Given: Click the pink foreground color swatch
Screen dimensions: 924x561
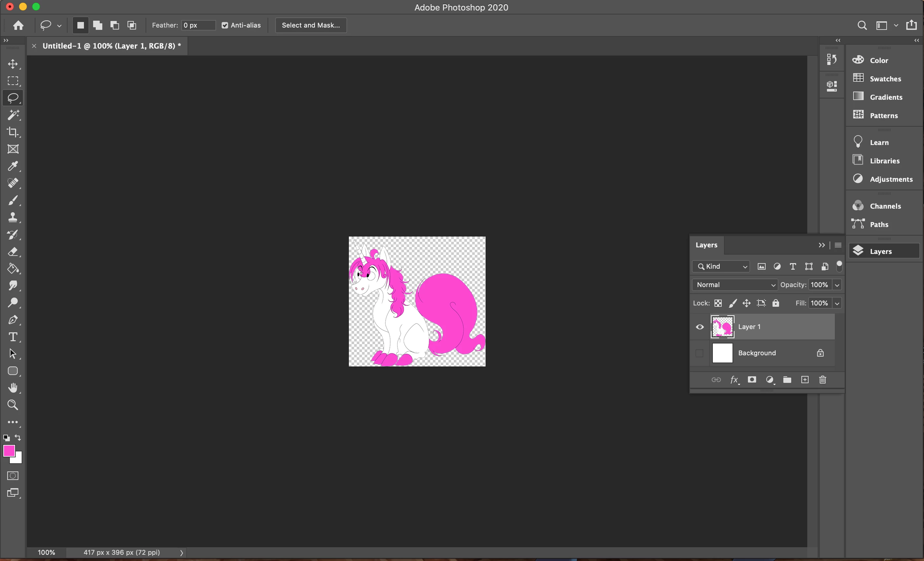Looking at the screenshot, I should 9,451.
